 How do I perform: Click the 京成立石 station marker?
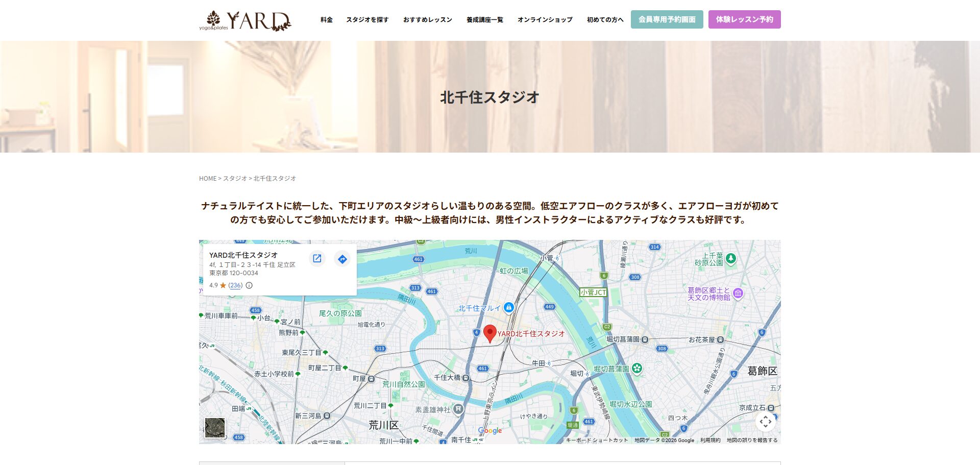click(x=771, y=408)
